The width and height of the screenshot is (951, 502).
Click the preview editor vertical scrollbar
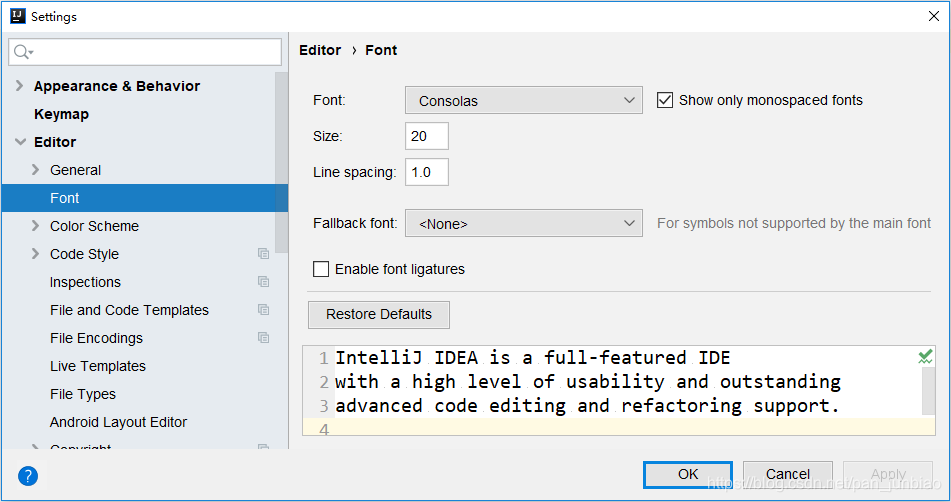(x=928, y=390)
